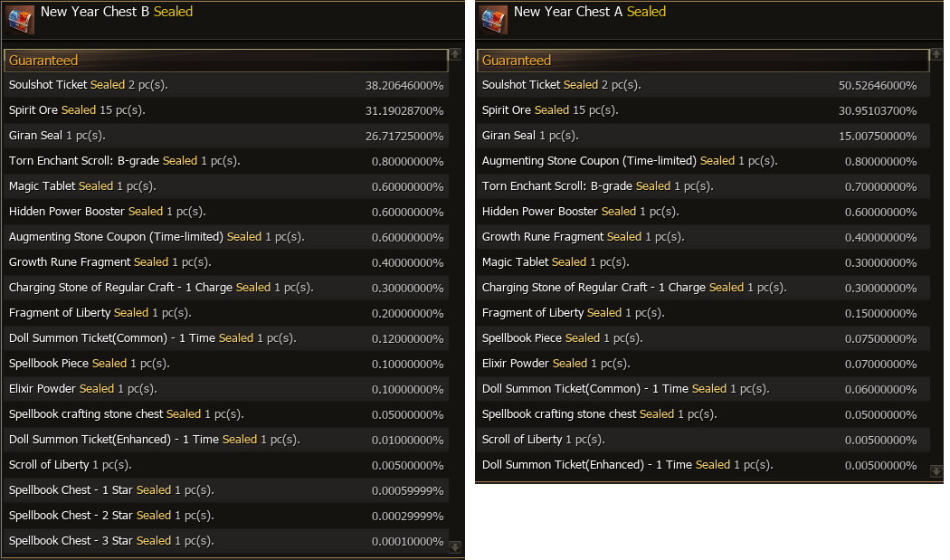The width and height of the screenshot is (950, 560).
Task: Click Spellbook Chest - 1 Star entry
Action: (111, 490)
